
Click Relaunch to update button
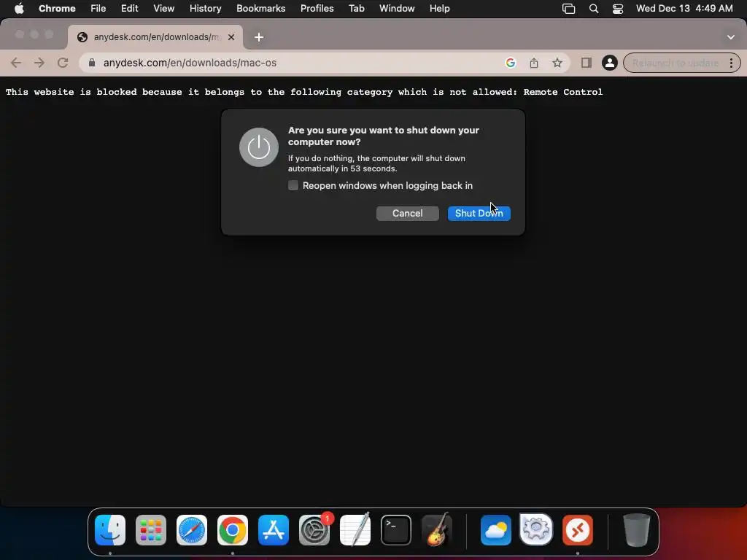tap(675, 63)
